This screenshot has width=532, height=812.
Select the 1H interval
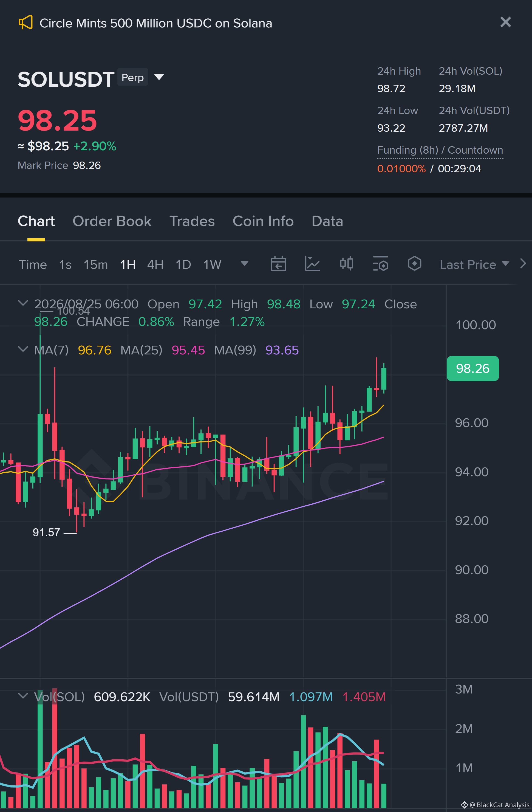(x=128, y=264)
